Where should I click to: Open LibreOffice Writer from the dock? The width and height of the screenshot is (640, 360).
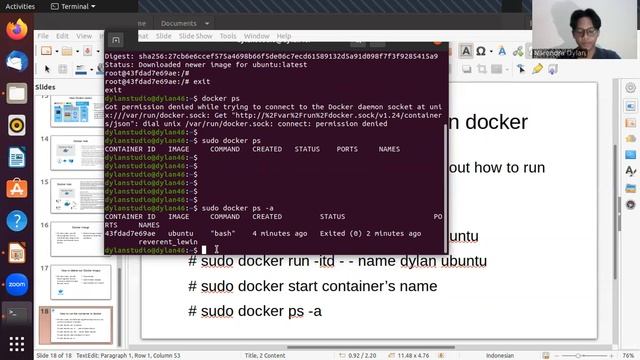[x=17, y=157]
